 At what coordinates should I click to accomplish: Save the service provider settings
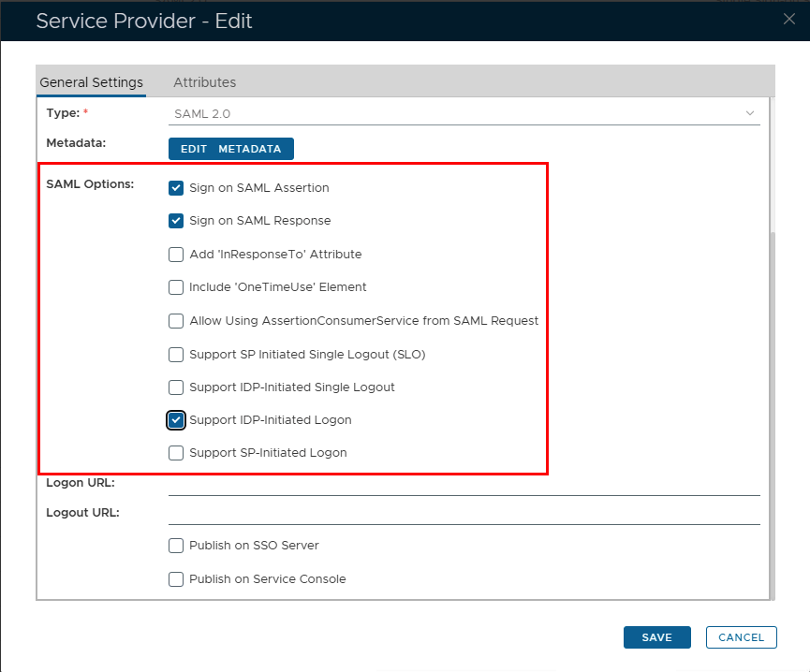coord(656,637)
